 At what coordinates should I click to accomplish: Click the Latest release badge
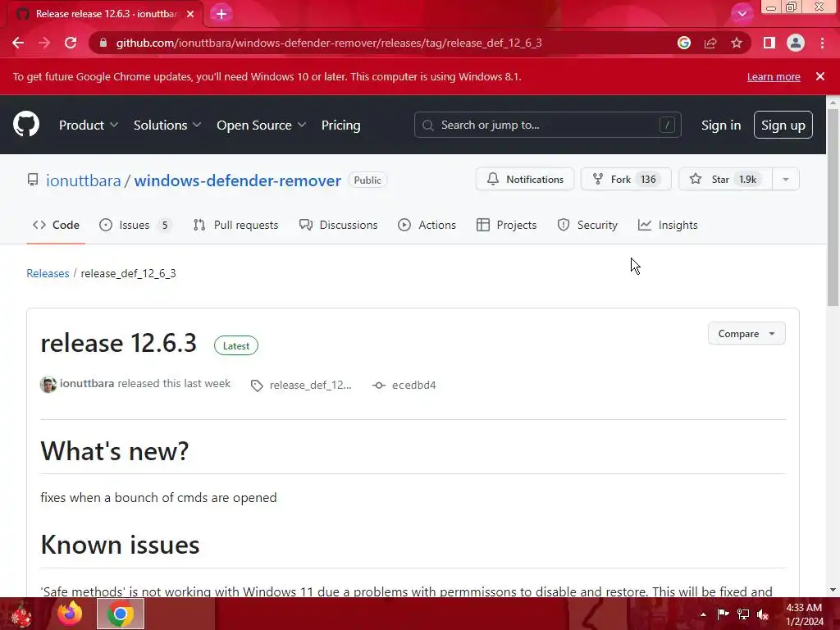point(236,345)
